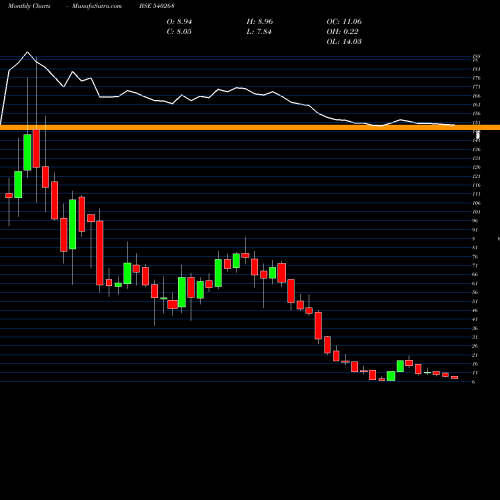Click the price axis label '26'

tap(475, 346)
